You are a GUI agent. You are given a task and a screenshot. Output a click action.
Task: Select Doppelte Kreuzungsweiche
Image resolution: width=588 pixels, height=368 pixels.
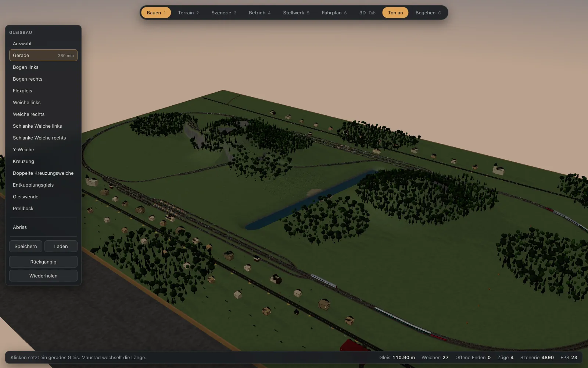43,173
